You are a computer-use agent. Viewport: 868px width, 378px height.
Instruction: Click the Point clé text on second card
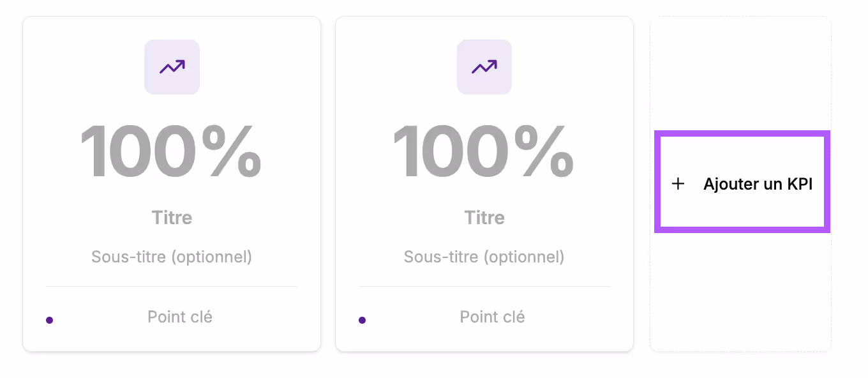click(492, 316)
